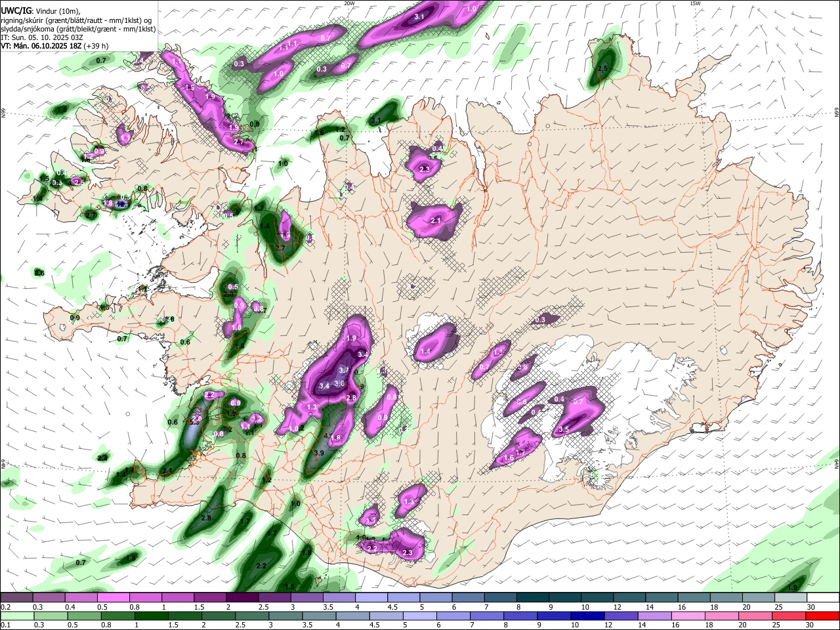Click the 2.1 snowfall value in purple
This screenshot has width=840, height=630.
(436, 221)
